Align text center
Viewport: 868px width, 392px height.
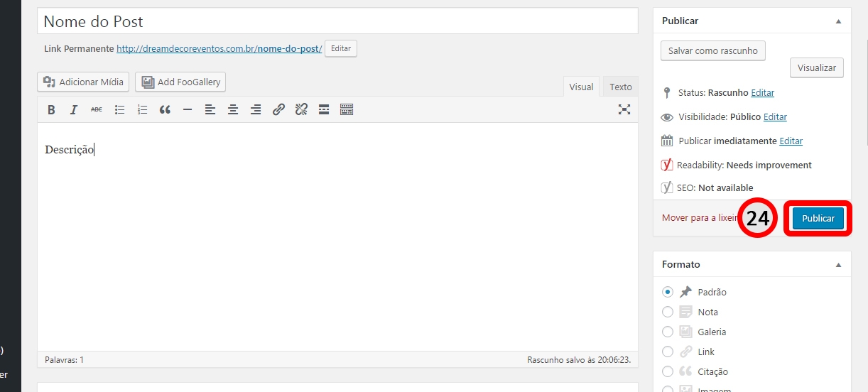point(233,109)
